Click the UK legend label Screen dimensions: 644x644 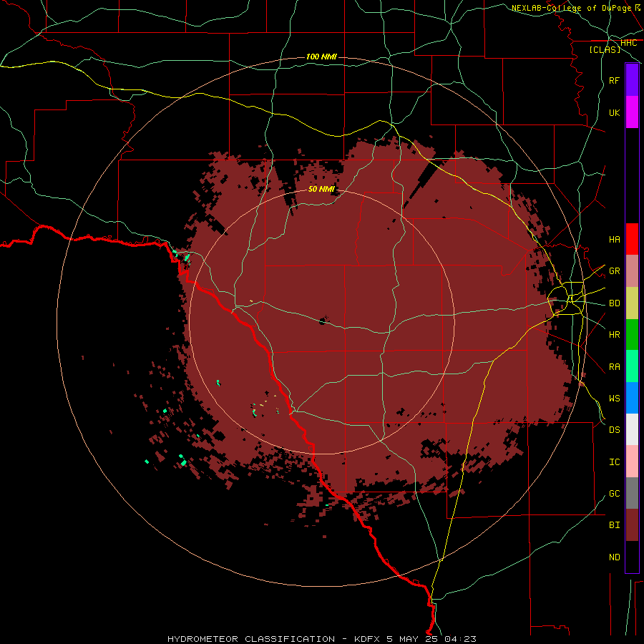click(x=615, y=112)
